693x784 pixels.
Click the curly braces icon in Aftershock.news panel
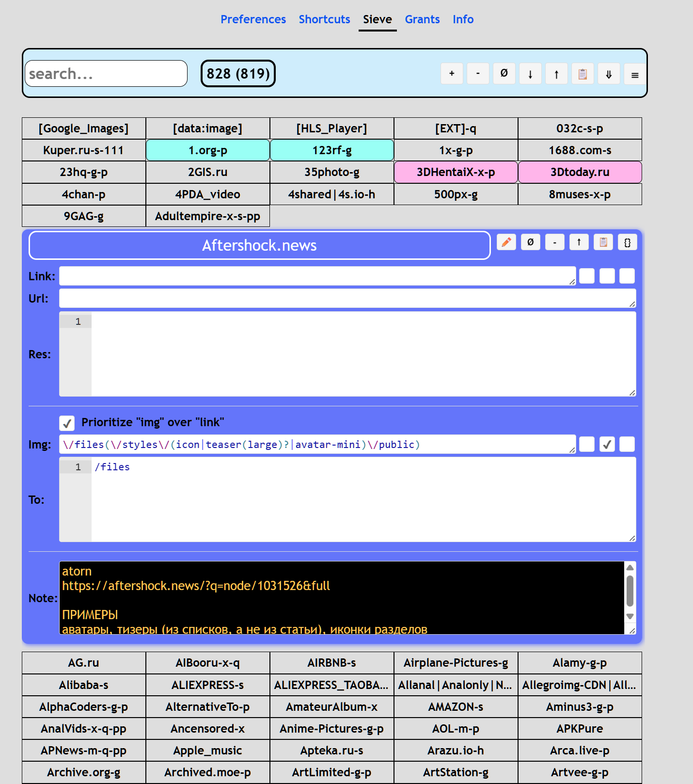point(628,242)
